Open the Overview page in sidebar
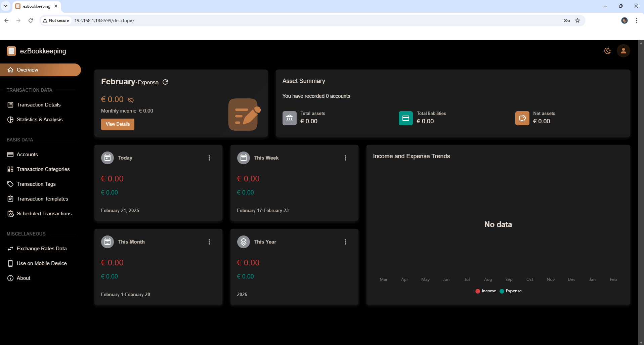 click(40, 70)
